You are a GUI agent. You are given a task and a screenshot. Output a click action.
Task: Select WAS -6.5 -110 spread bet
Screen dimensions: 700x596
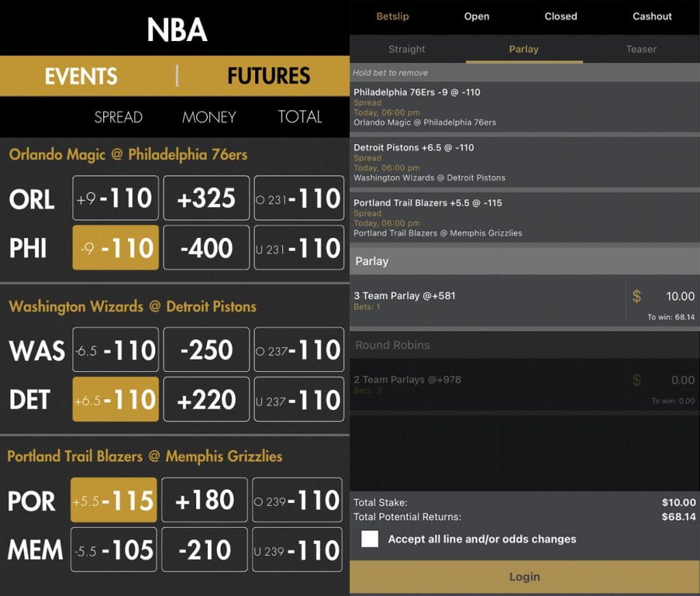coord(116,349)
